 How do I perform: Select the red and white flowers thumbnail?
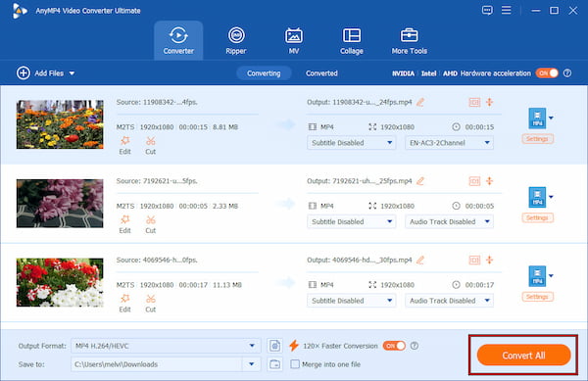[60, 282]
